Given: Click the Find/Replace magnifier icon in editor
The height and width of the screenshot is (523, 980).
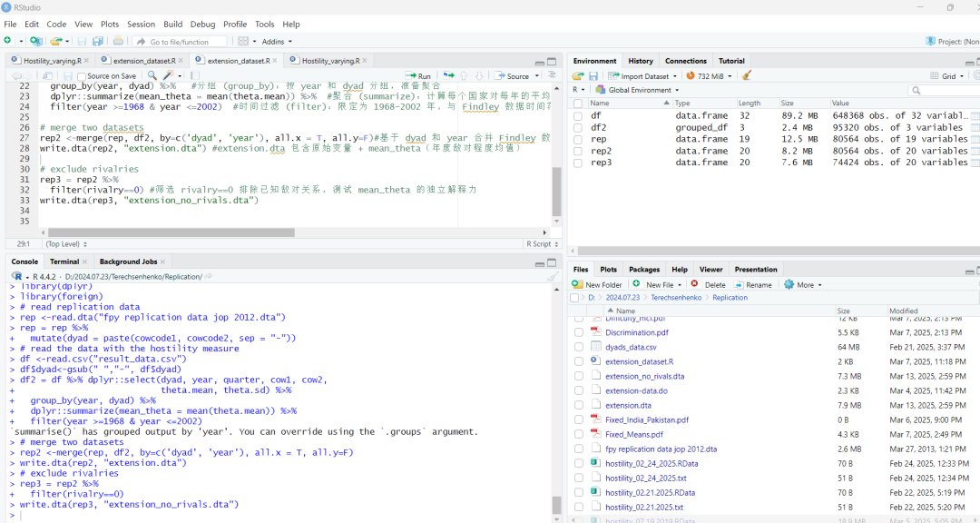Looking at the screenshot, I should coord(152,75).
